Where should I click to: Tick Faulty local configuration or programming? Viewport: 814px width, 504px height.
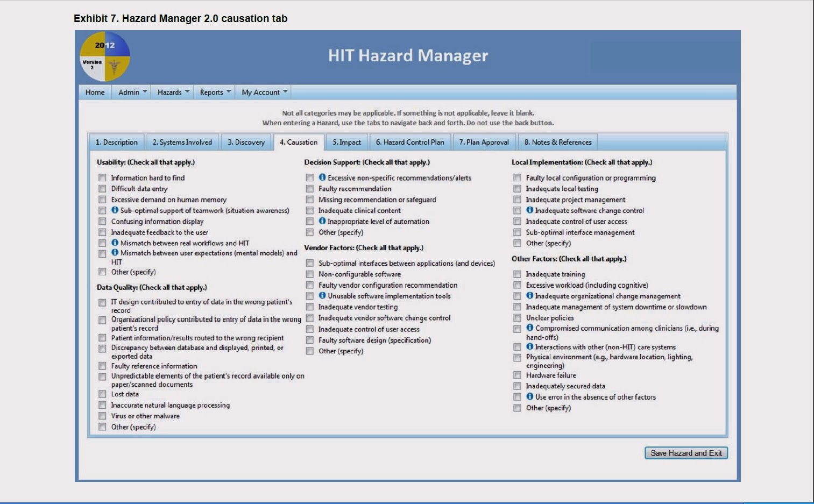point(517,178)
